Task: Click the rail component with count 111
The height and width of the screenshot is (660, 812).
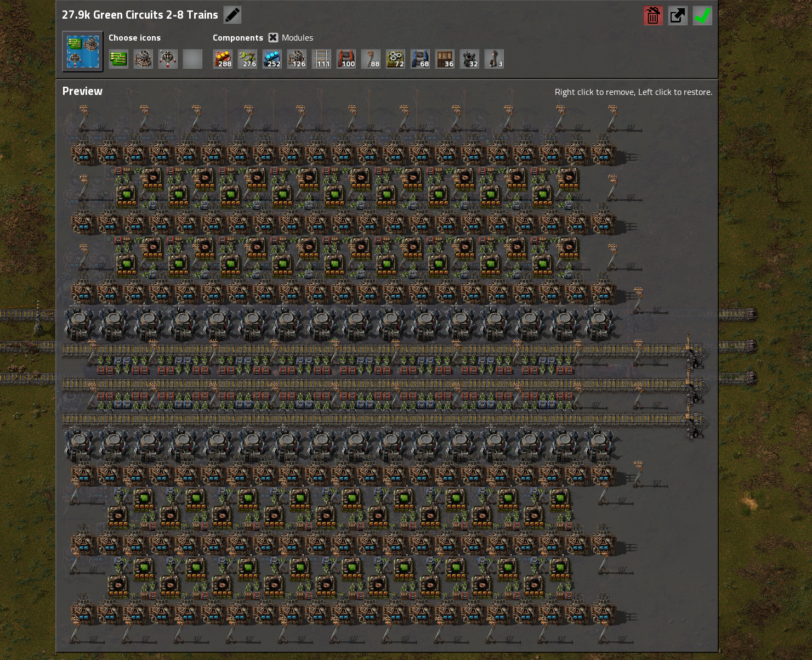Action: pyautogui.click(x=321, y=59)
